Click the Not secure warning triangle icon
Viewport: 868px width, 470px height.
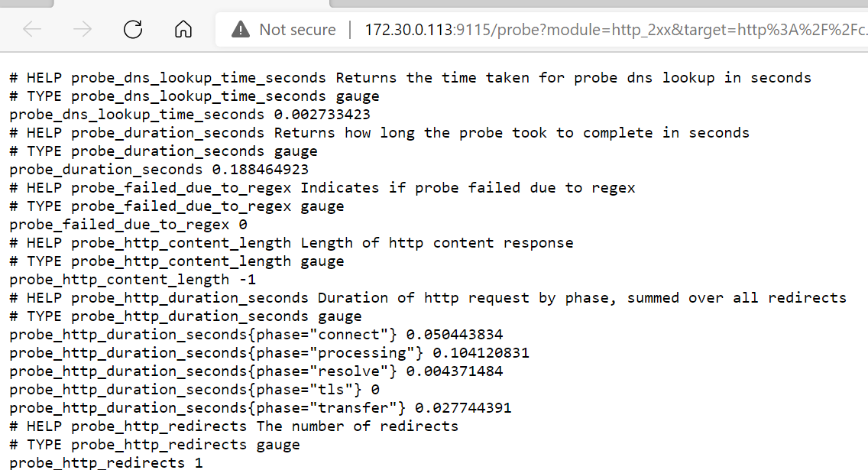(x=241, y=30)
